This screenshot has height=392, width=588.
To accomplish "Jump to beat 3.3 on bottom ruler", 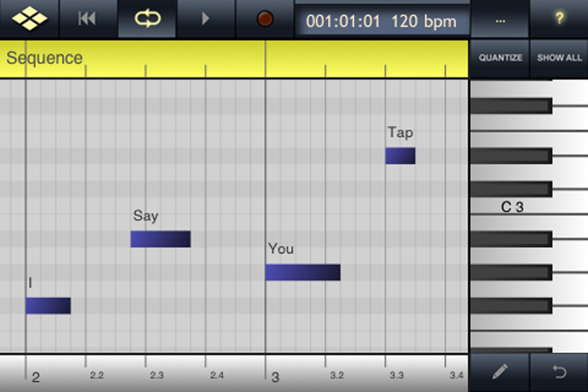I will pyautogui.click(x=397, y=375).
